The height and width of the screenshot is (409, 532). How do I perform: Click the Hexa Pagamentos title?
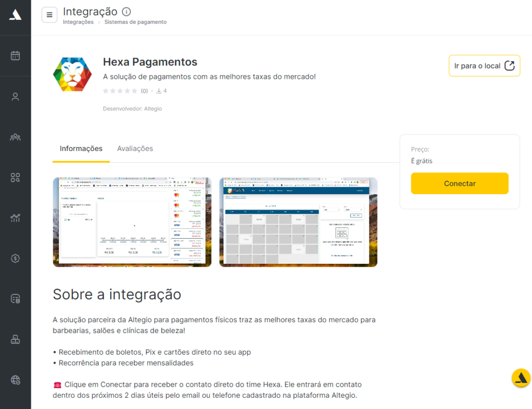pyautogui.click(x=150, y=62)
